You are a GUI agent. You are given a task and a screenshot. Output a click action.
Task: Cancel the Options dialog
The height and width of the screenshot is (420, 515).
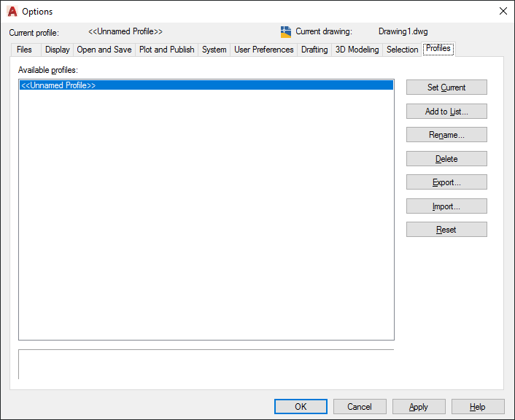(x=360, y=407)
